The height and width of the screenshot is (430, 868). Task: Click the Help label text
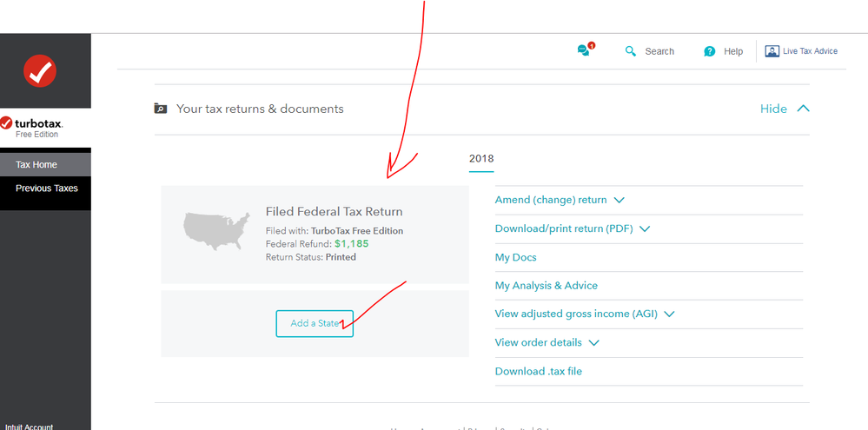733,51
